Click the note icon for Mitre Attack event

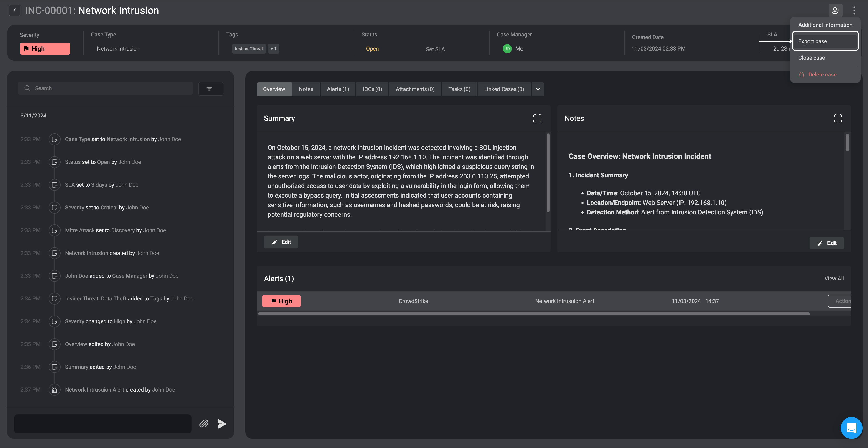coord(55,230)
